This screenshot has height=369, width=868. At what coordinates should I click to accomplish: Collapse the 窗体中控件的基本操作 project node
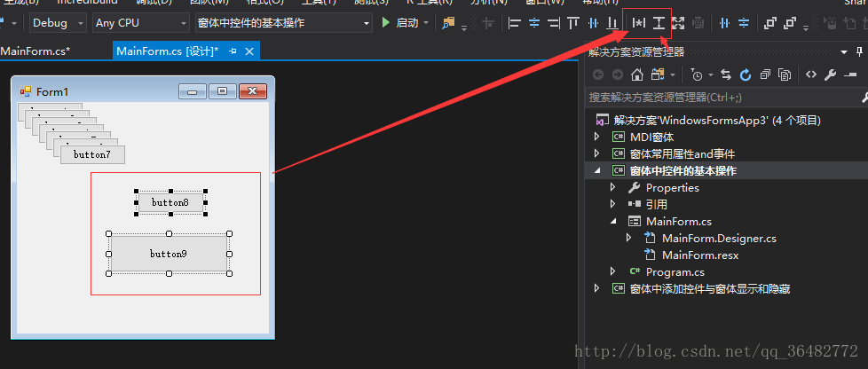596,171
